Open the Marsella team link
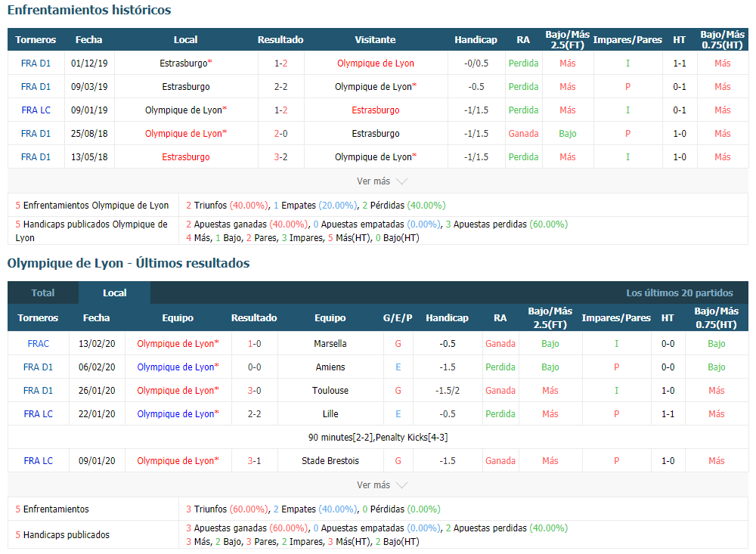Image resolution: width=756 pixels, height=554 pixels. click(330, 344)
